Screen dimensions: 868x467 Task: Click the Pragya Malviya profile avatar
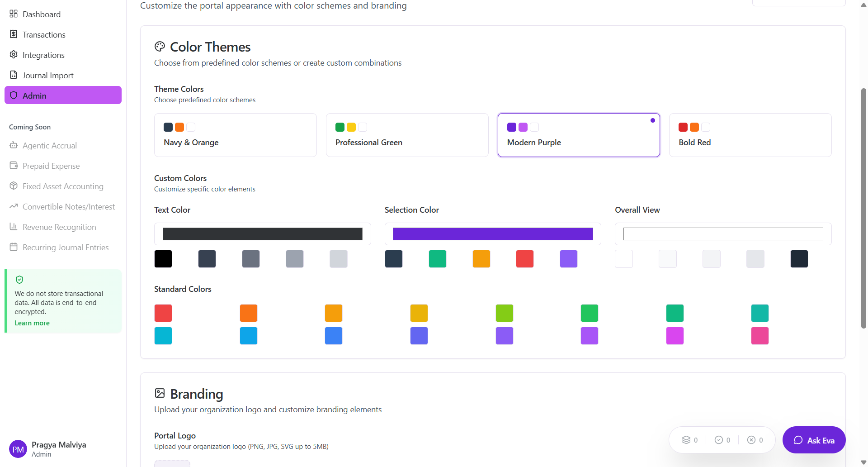(18, 449)
